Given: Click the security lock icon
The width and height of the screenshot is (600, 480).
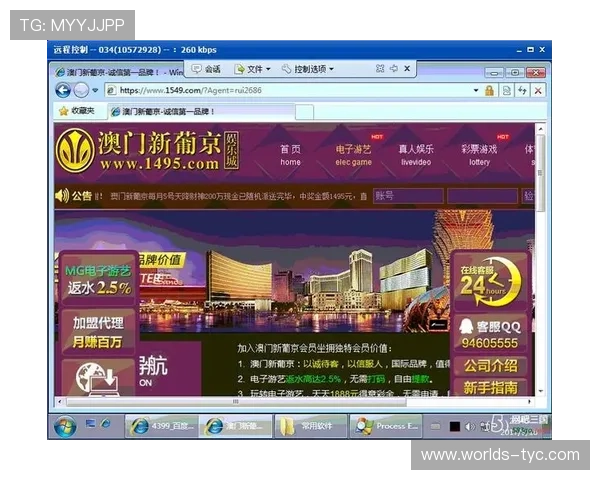Looking at the screenshot, I should pyautogui.click(x=489, y=91).
